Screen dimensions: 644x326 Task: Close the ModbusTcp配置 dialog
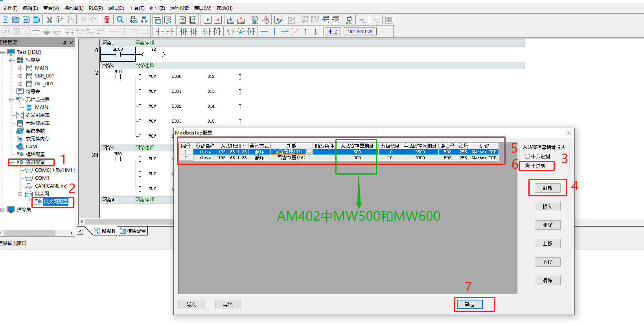pyautogui.click(x=568, y=133)
